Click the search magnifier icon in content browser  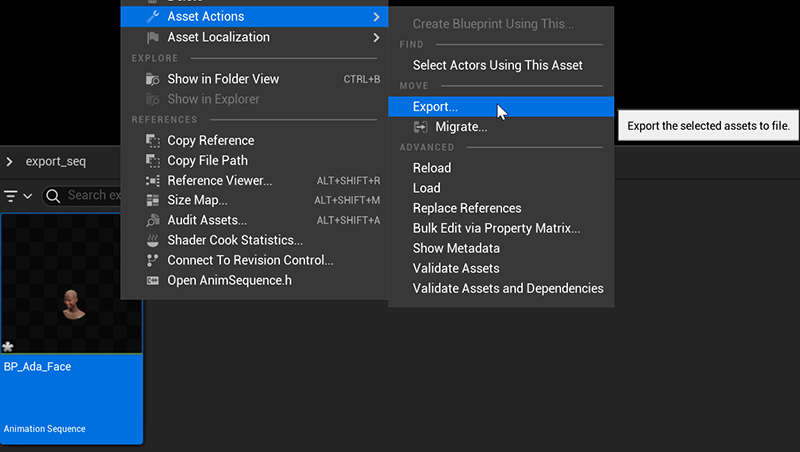(53, 195)
